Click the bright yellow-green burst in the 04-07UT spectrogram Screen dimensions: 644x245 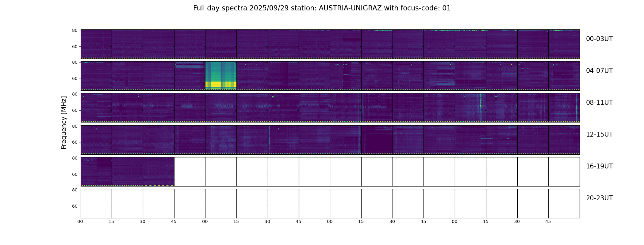point(221,76)
